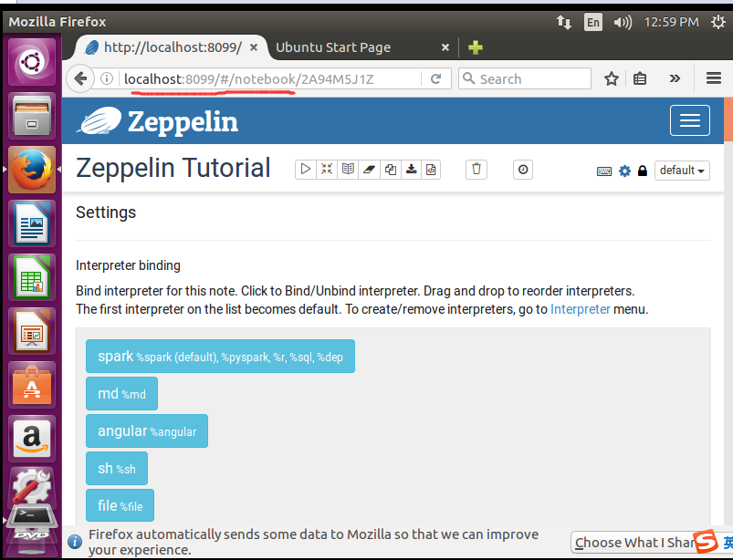733x560 pixels.
Task: Toggle interpreter binding gear icon
Action: pos(624,171)
